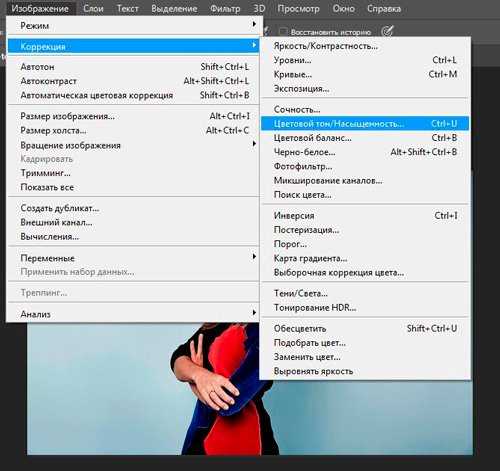
Task: Toggle the Восстановить историю checkbox
Action: point(283,32)
